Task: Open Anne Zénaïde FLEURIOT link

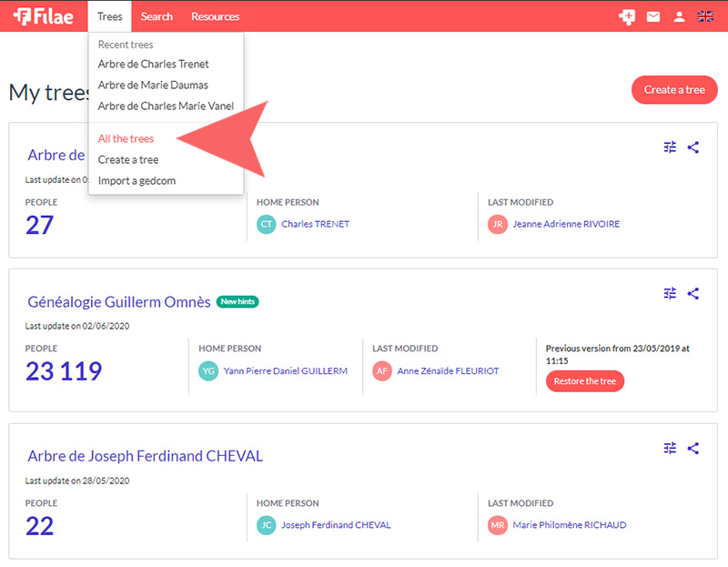Action: pyautogui.click(x=448, y=371)
